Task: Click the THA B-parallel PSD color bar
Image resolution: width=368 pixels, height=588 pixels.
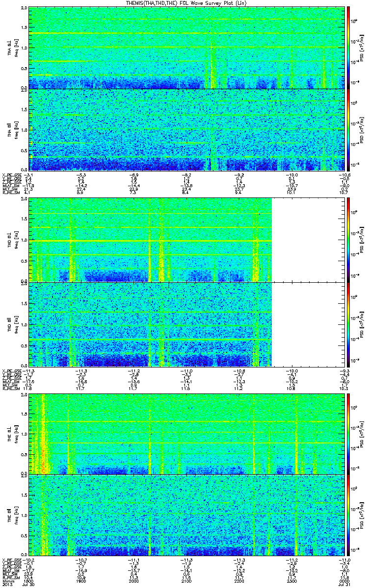Action: [x=349, y=129]
